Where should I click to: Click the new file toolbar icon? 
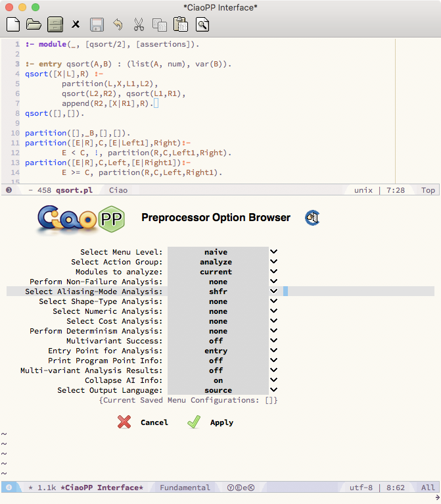point(12,25)
